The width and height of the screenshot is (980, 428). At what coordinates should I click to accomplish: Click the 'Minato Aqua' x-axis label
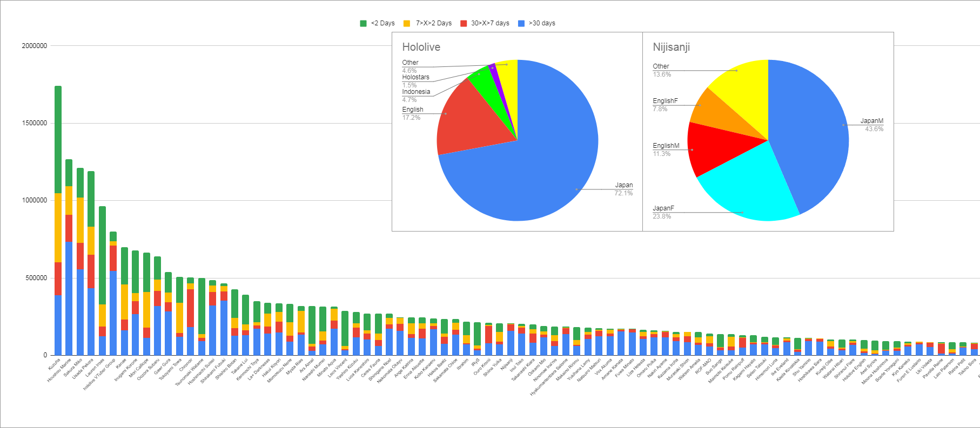[x=326, y=368]
